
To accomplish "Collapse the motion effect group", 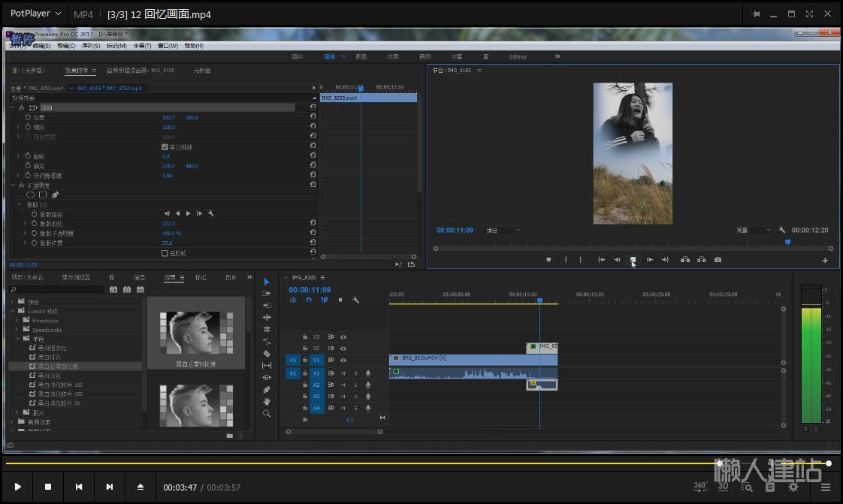I will 13,107.
